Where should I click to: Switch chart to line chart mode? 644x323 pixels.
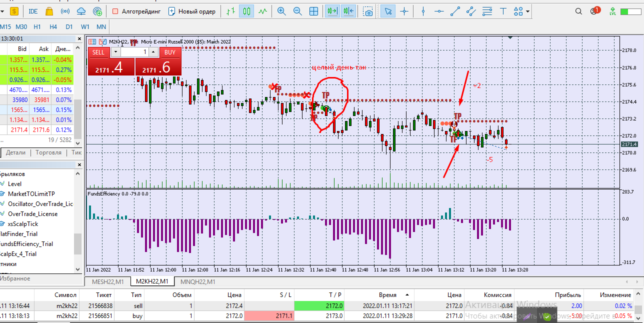pos(262,11)
